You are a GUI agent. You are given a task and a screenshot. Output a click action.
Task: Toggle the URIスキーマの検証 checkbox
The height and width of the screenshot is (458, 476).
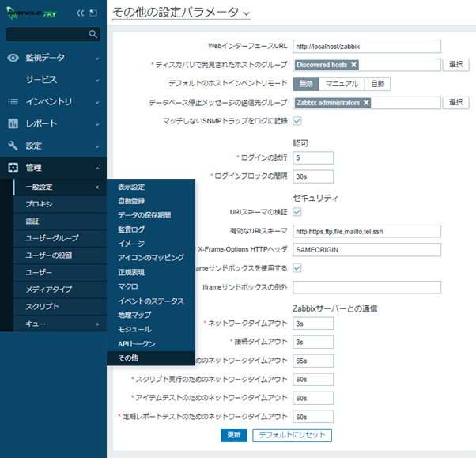coord(297,212)
